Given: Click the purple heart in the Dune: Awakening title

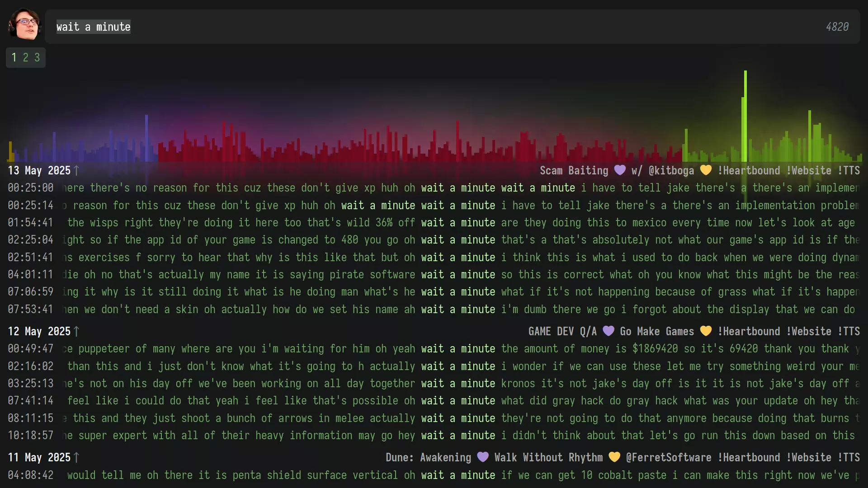Looking at the screenshot, I should pos(483,457).
